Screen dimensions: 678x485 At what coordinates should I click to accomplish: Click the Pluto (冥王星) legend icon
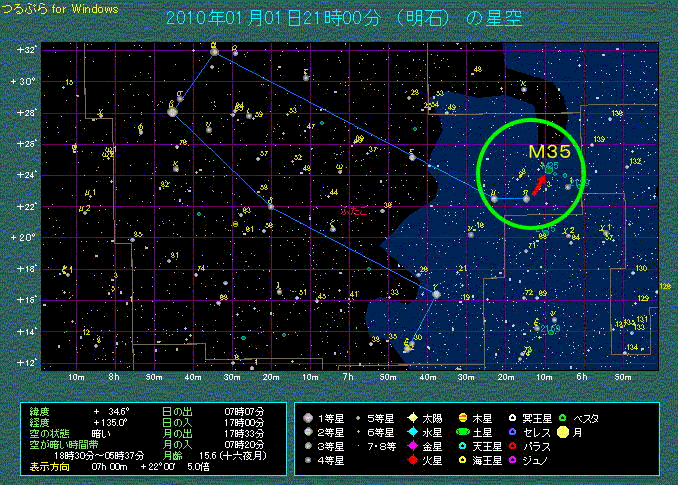coord(514,417)
